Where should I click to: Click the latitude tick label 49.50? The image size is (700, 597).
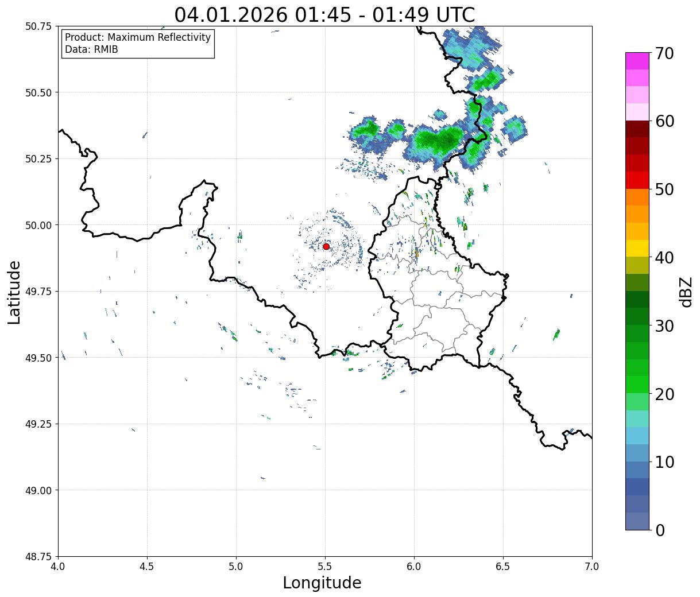click(38, 358)
